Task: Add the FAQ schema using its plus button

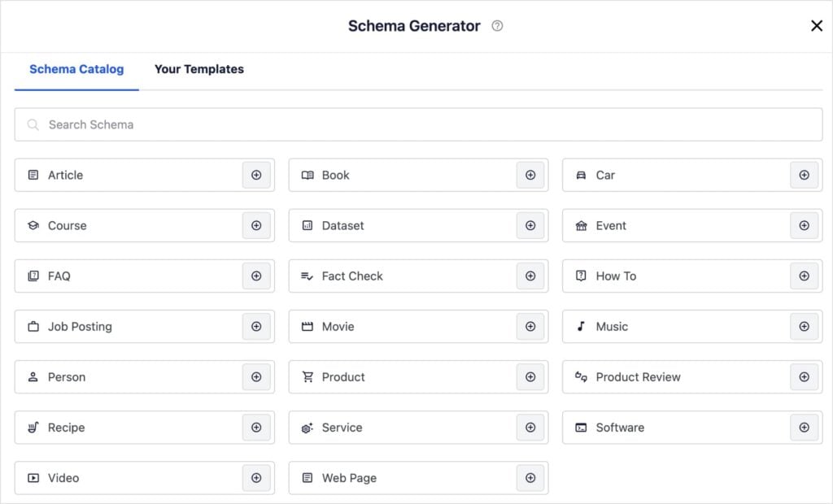Action: click(256, 276)
